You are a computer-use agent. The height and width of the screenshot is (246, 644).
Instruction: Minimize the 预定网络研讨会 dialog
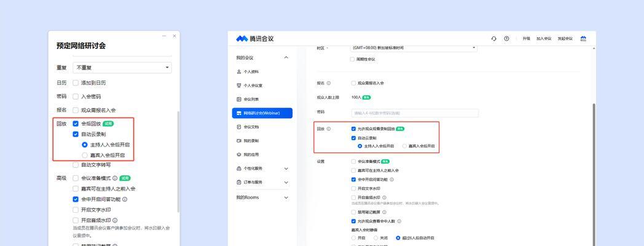(164, 36)
